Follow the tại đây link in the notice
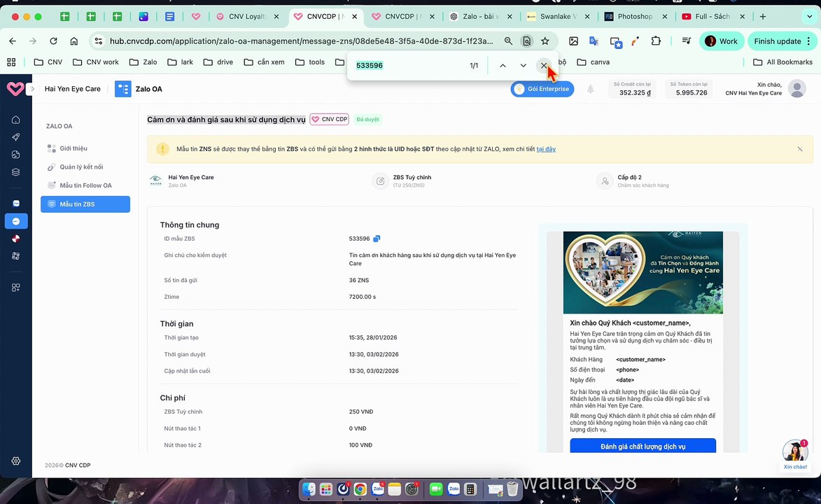Image resolution: width=821 pixels, height=504 pixels. [546, 149]
